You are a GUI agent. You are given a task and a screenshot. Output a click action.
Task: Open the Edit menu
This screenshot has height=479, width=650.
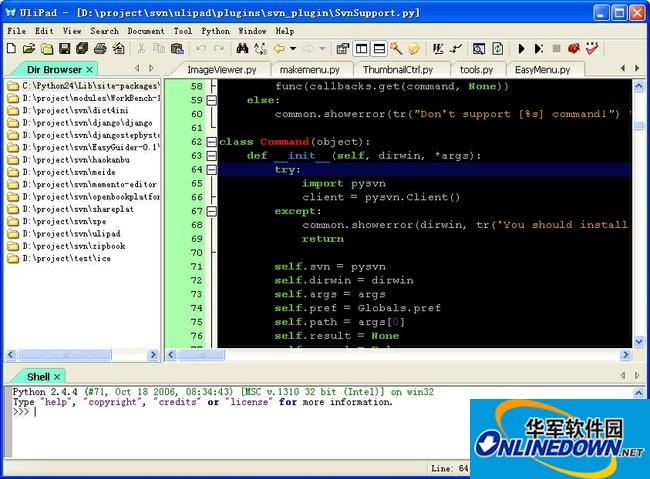44,31
